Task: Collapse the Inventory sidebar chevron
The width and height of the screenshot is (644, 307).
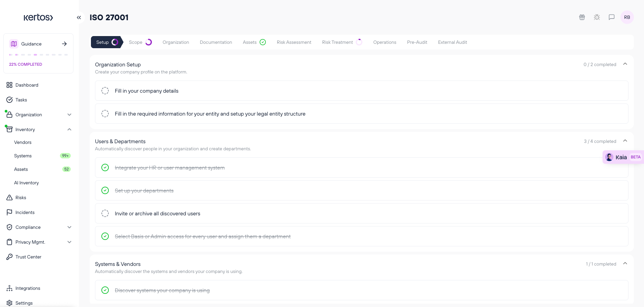Action: (69, 129)
